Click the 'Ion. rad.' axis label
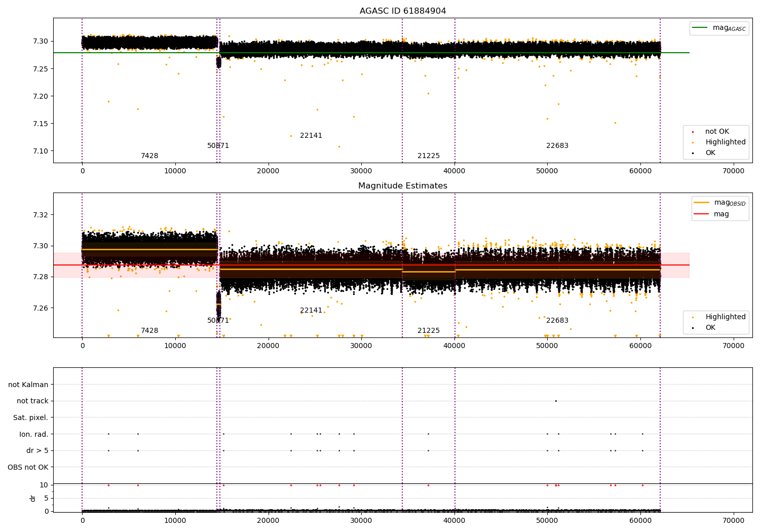The height and width of the screenshot is (532, 760). pyautogui.click(x=34, y=434)
